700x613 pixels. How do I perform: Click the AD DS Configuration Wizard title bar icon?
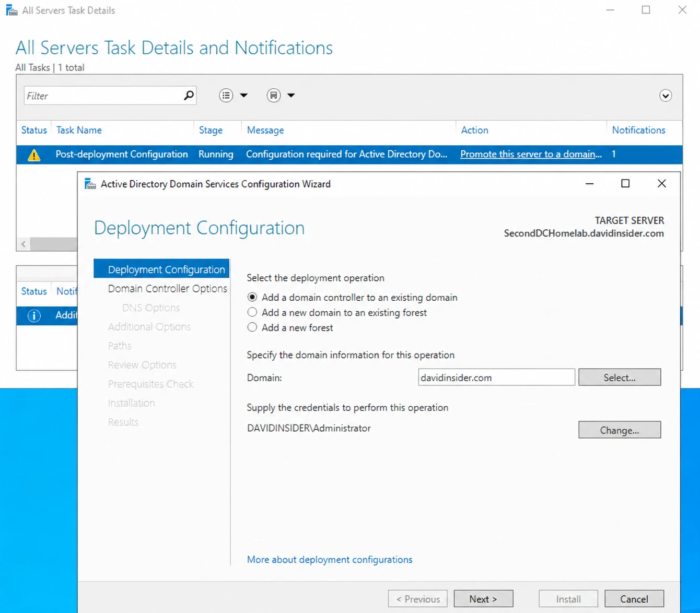90,184
